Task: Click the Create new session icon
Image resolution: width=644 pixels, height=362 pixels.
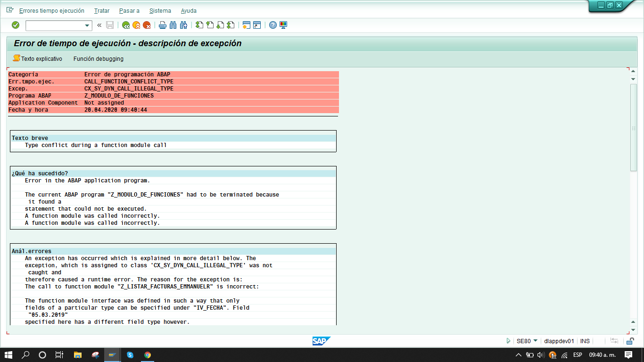Action: pyautogui.click(x=246, y=25)
